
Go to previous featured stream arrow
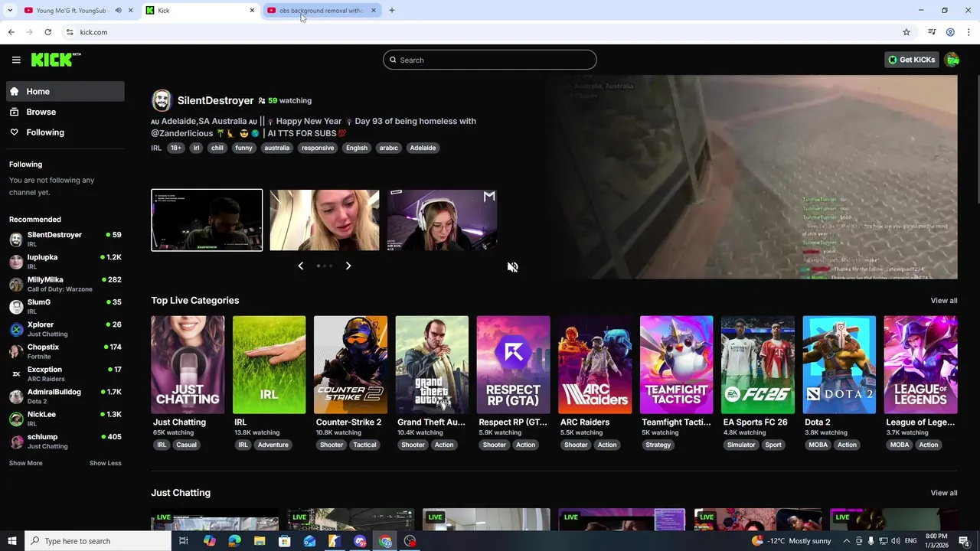tap(300, 266)
